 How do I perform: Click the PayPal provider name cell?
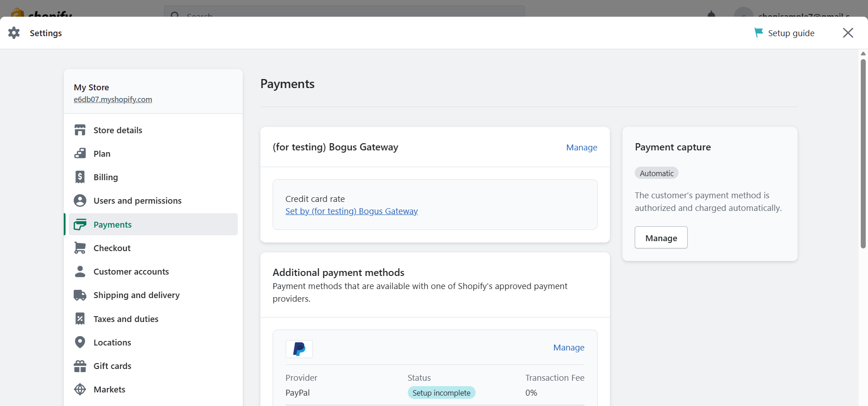click(297, 392)
